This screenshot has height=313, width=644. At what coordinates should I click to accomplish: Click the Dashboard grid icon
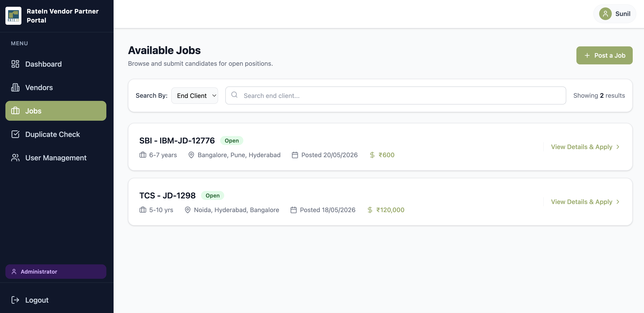coord(15,64)
